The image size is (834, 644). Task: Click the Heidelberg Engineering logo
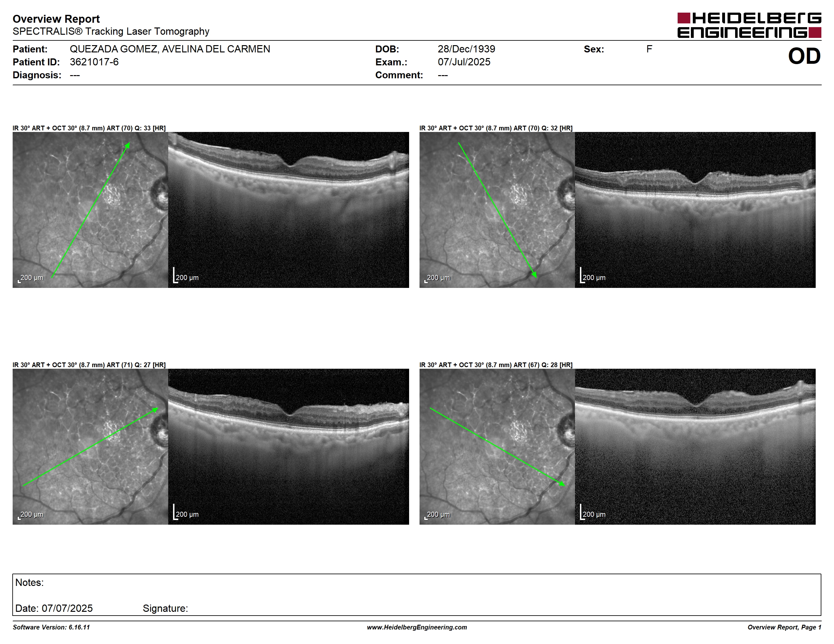749,25
